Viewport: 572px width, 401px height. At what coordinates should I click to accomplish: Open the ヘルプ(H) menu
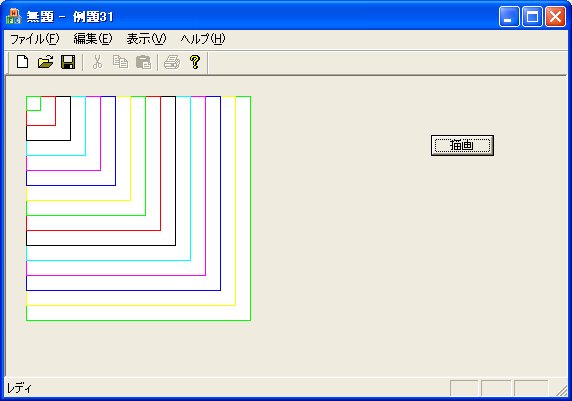[x=203, y=39]
